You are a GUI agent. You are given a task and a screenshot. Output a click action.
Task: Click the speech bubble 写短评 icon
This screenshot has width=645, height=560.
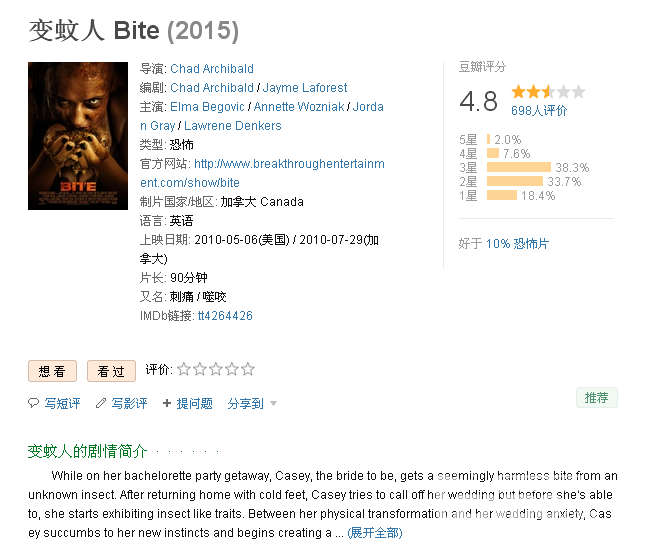tap(33, 403)
